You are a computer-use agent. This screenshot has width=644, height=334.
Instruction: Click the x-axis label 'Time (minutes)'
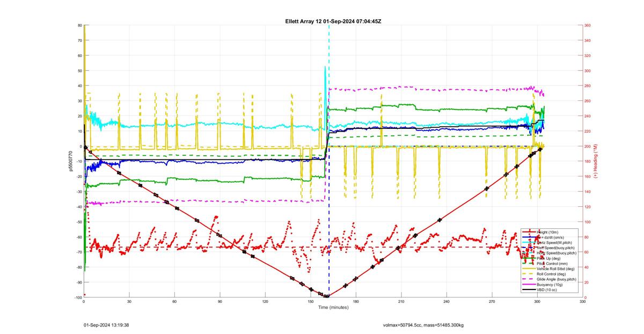(333, 308)
